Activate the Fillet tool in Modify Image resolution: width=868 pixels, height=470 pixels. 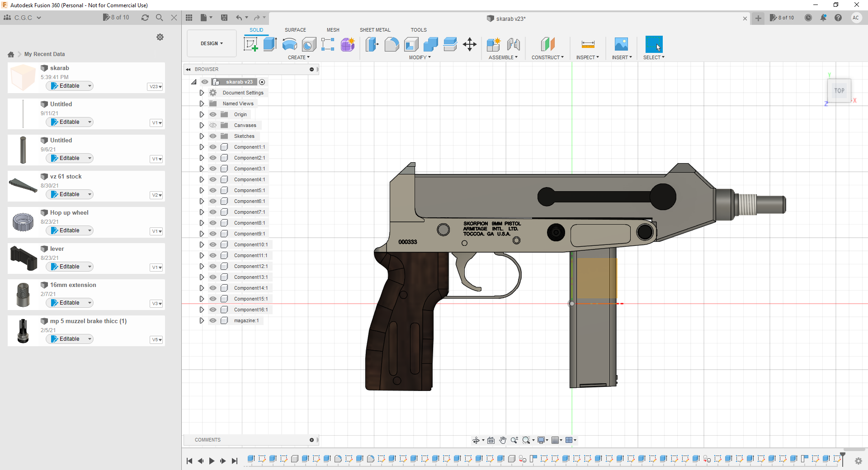392,44
